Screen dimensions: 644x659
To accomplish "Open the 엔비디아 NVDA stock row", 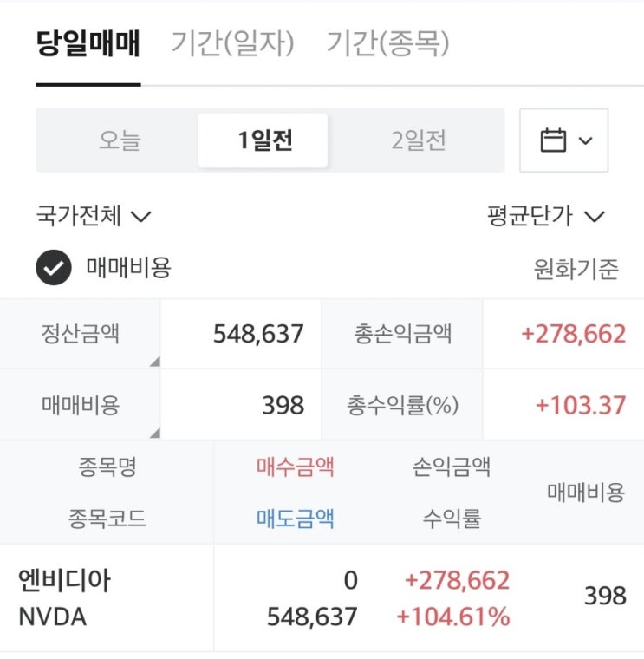I will pyautogui.click(x=64, y=598).
